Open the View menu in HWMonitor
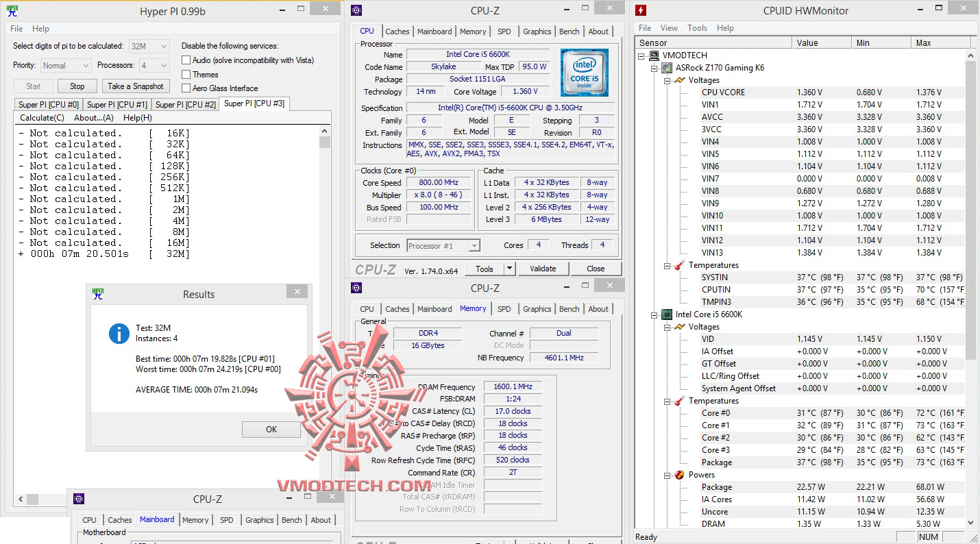This screenshot has height=544, width=980. (x=669, y=28)
